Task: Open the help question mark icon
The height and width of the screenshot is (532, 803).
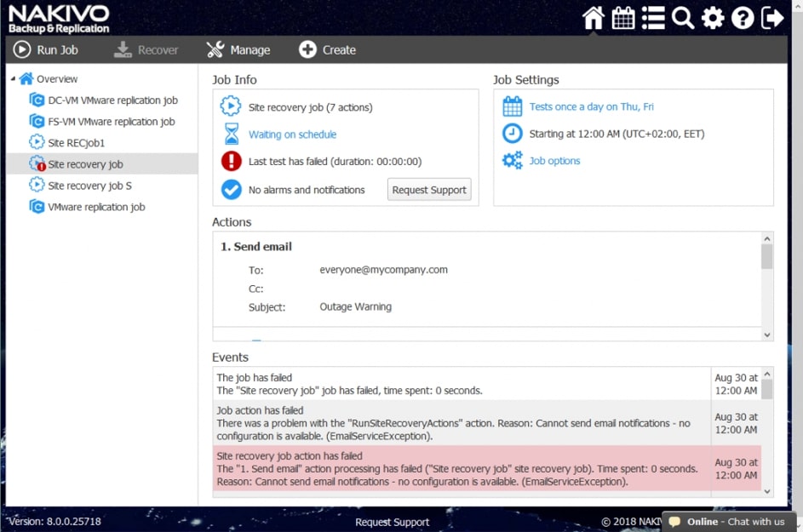Action: point(743,18)
